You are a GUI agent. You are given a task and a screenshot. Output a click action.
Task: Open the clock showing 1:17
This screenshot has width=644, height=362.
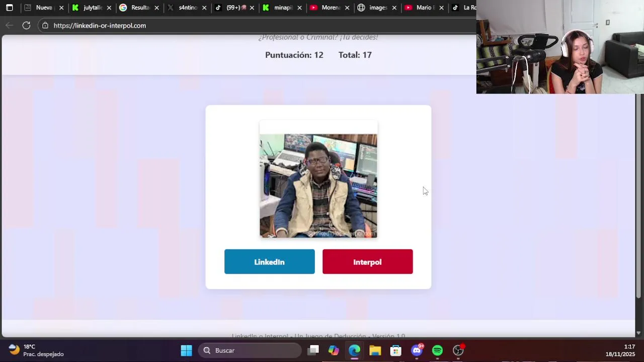tap(620, 350)
